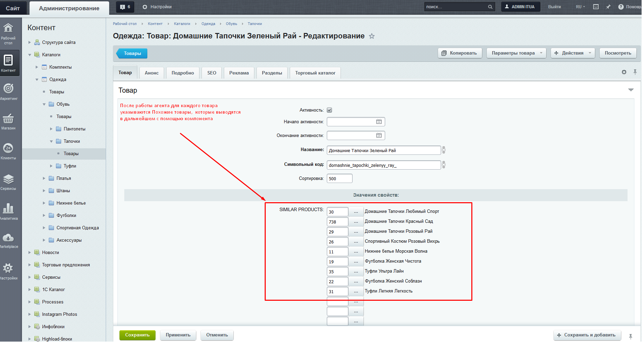Open form settings gear icon
Screen dimensions: 644x344
[624, 72]
